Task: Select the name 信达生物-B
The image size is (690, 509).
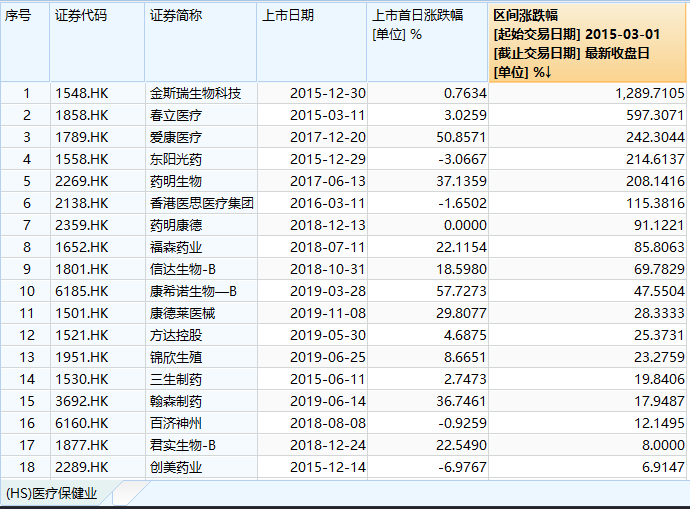Action: click(183, 269)
